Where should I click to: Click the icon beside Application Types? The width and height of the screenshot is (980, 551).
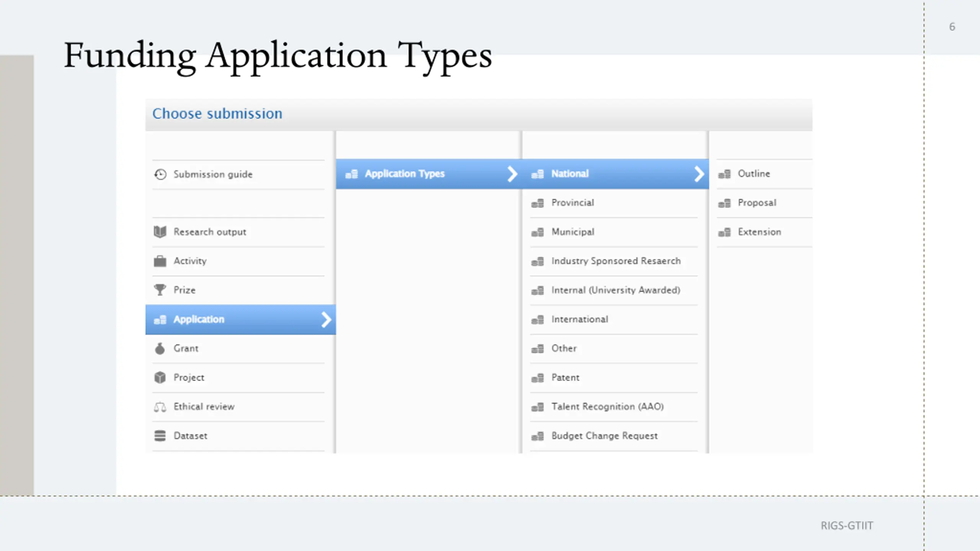click(351, 174)
